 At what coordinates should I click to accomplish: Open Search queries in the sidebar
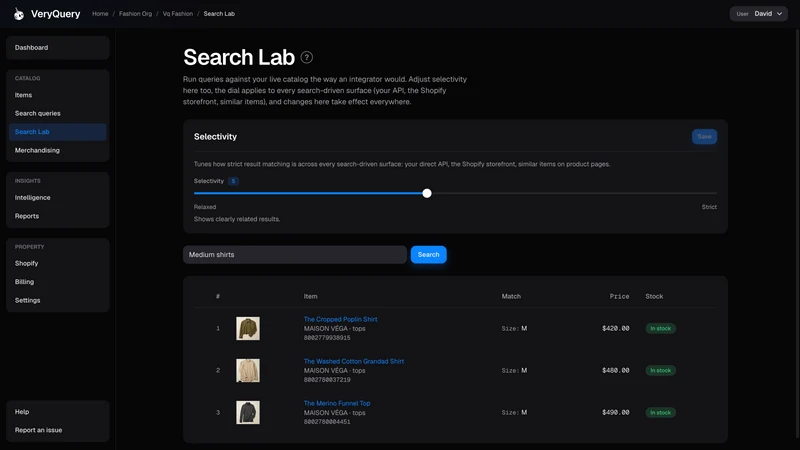[x=58, y=113]
